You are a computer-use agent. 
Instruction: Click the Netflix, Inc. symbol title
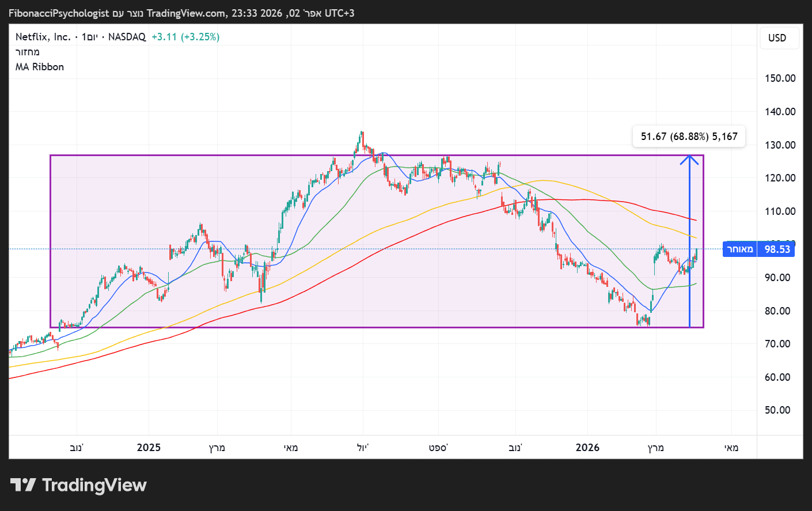tap(43, 37)
